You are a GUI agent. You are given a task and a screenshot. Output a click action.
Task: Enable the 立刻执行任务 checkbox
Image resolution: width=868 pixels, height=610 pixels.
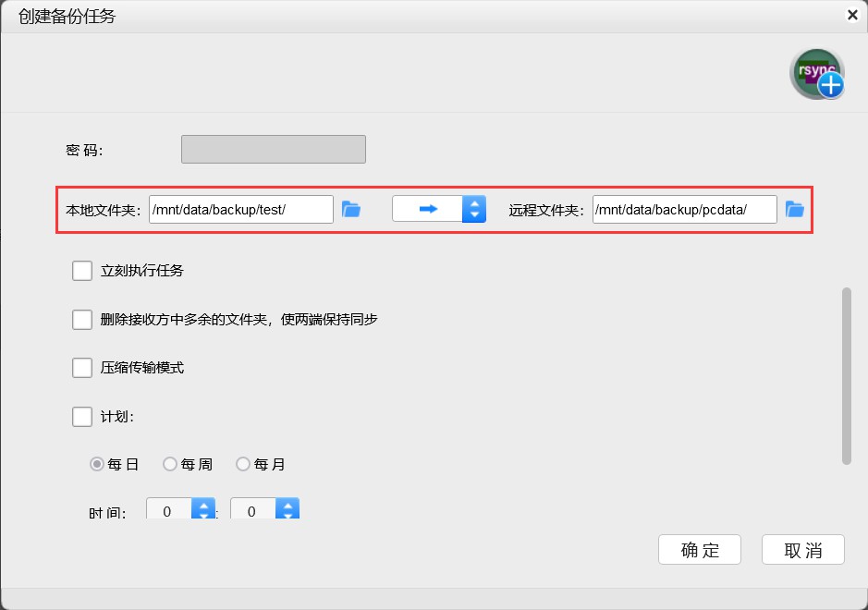81,270
